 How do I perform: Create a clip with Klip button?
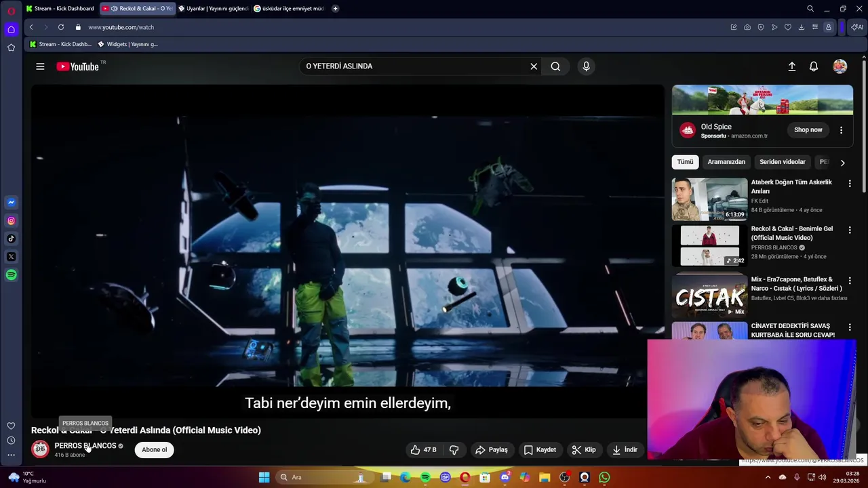pos(584,449)
